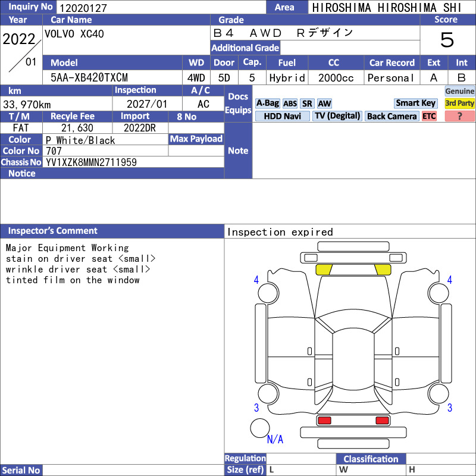The image size is (476, 476).
Task: Click the spare tire circle marked N/A
Action: coord(259,428)
